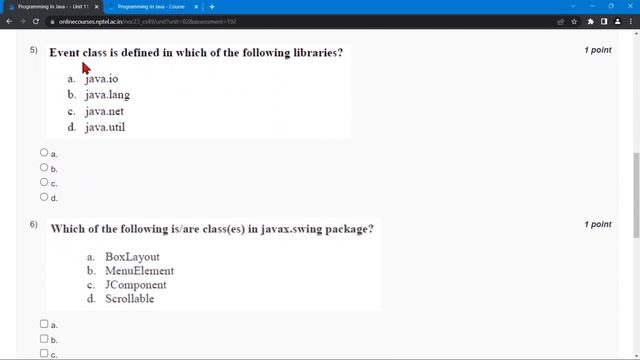
Task: Click question 5's 1 point label
Action: [598, 50]
